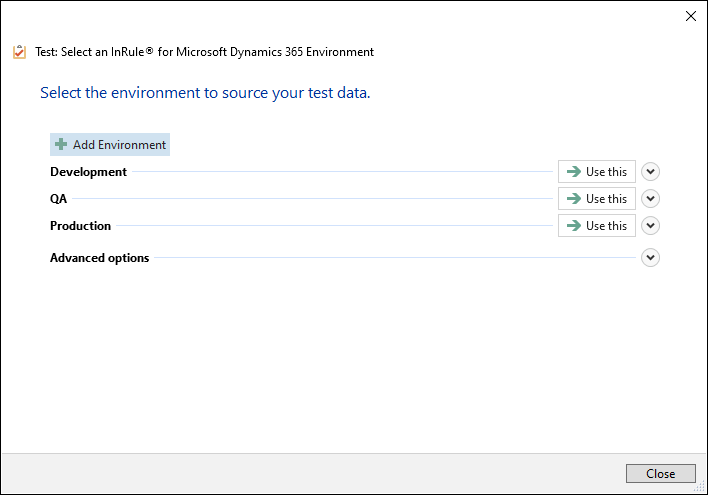Viewport: 708px width, 495px height.
Task: Use this for Development environment
Action: [x=596, y=172]
